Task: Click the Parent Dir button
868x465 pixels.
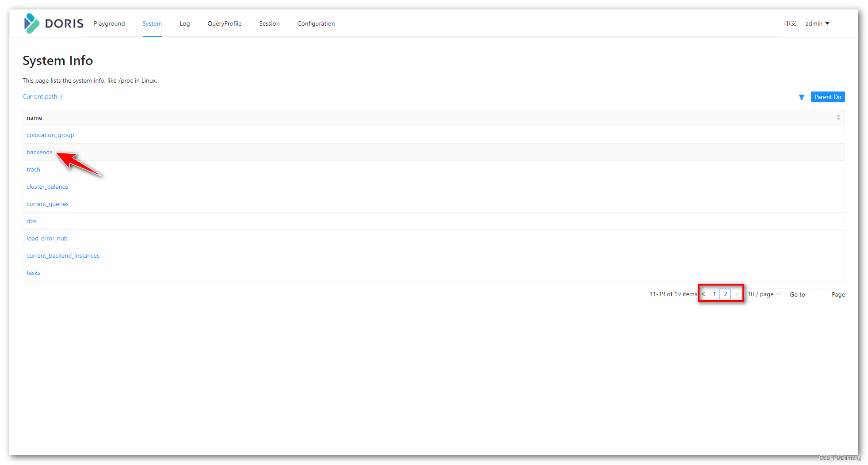Action: [x=828, y=97]
